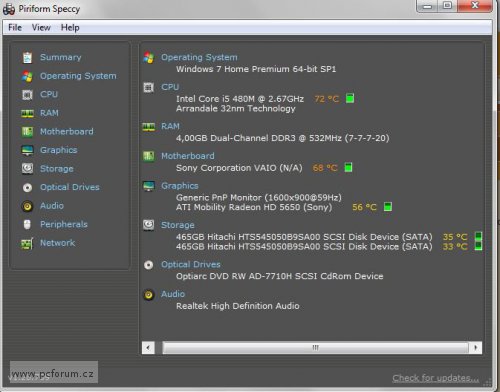Select Summary in the sidebar
500x392 pixels.
point(61,57)
